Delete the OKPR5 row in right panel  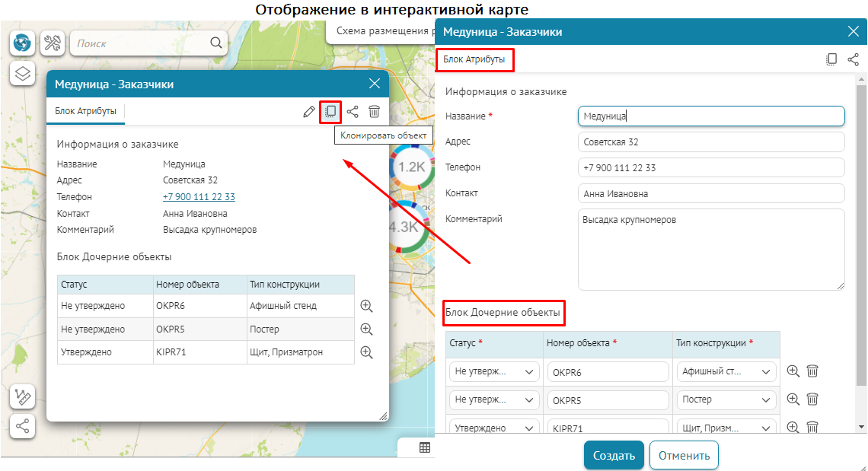point(812,399)
